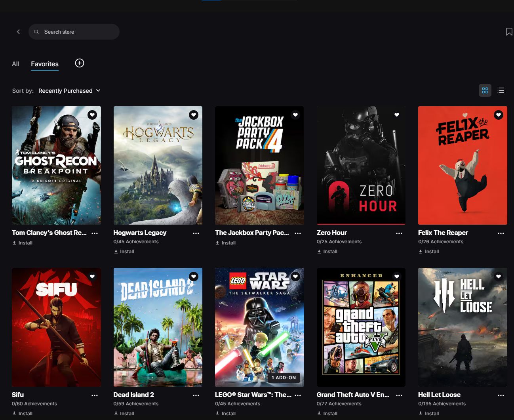Open Zero Hour cover art
This screenshot has height=420, width=514.
click(x=361, y=165)
